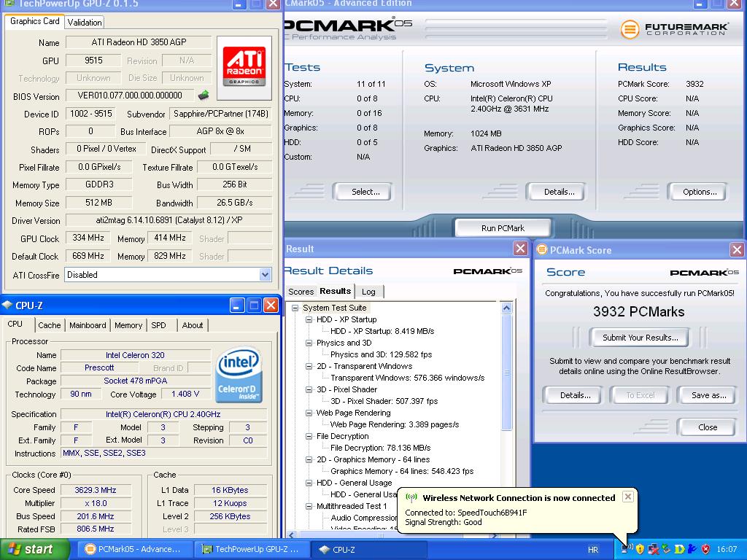The height and width of the screenshot is (560, 747).
Task: Click the disconnected network tray icon
Action: [x=653, y=549]
